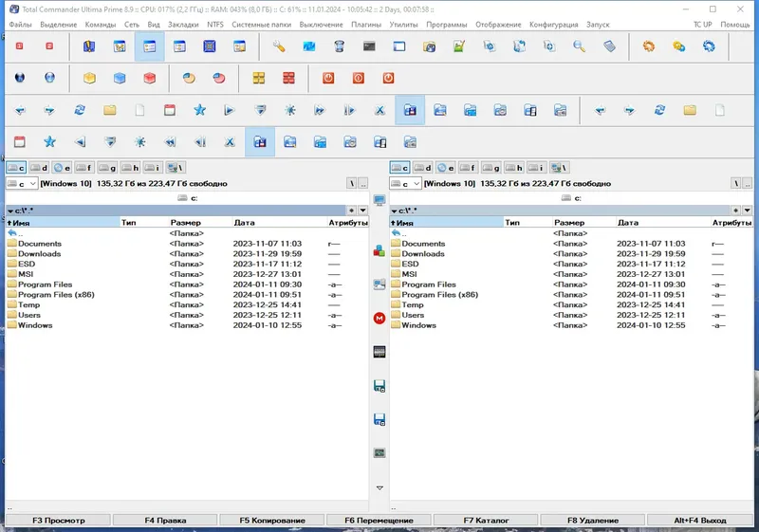Click the blue cube icon
This screenshot has width=759, height=532.
[120, 78]
